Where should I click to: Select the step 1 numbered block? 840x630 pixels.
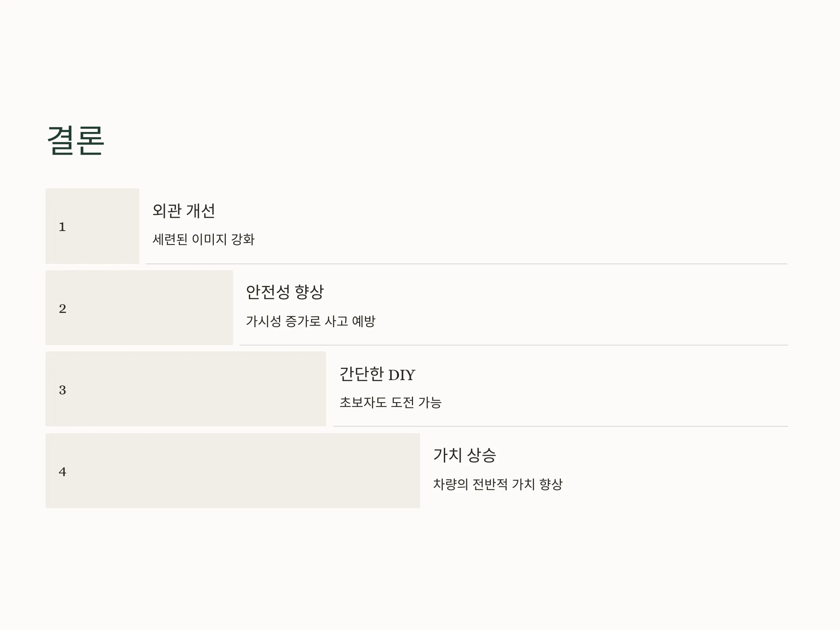tap(92, 226)
